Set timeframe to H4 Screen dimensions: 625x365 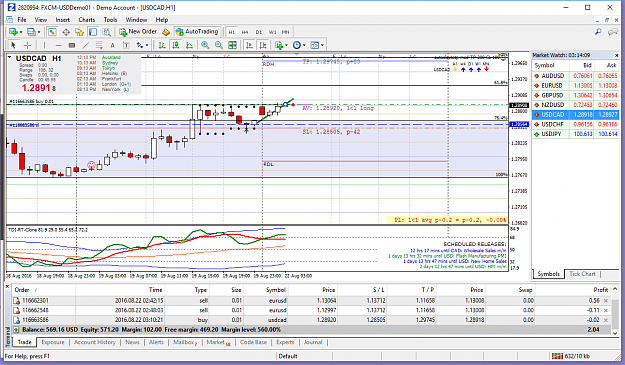pyautogui.click(x=245, y=32)
